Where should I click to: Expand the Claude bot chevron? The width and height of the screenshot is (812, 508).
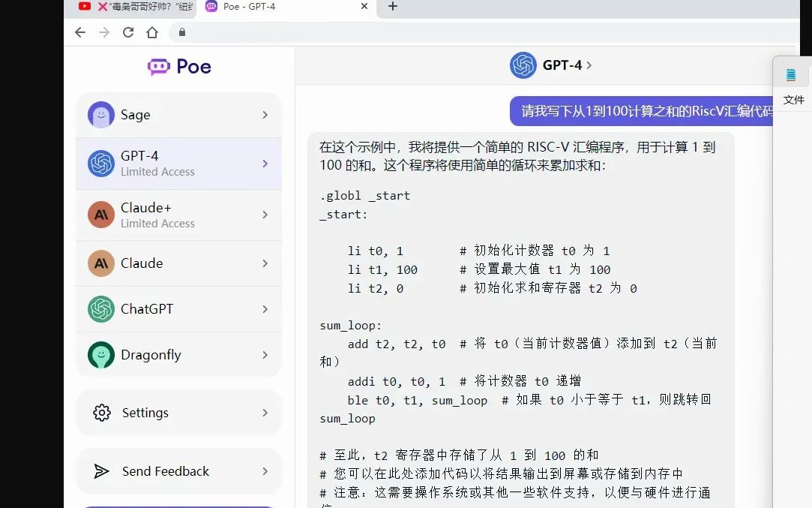(264, 263)
